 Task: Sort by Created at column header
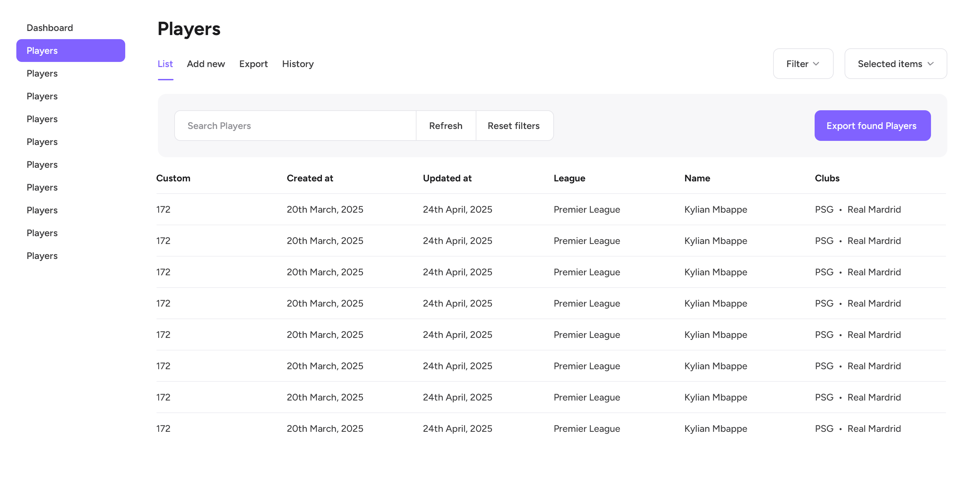pos(310,178)
